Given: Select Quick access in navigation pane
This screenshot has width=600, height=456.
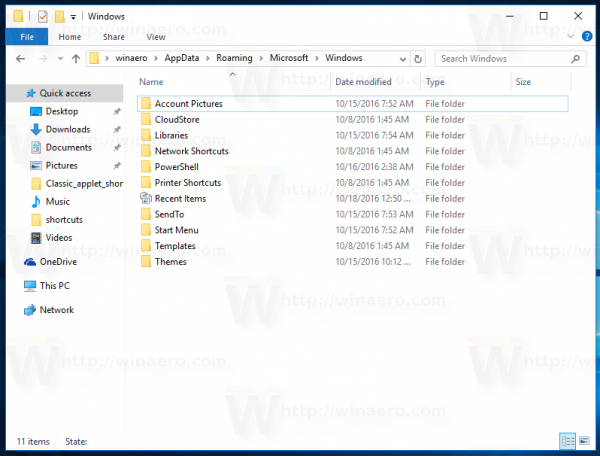Looking at the screenshot, I should [x=65, y=93].
